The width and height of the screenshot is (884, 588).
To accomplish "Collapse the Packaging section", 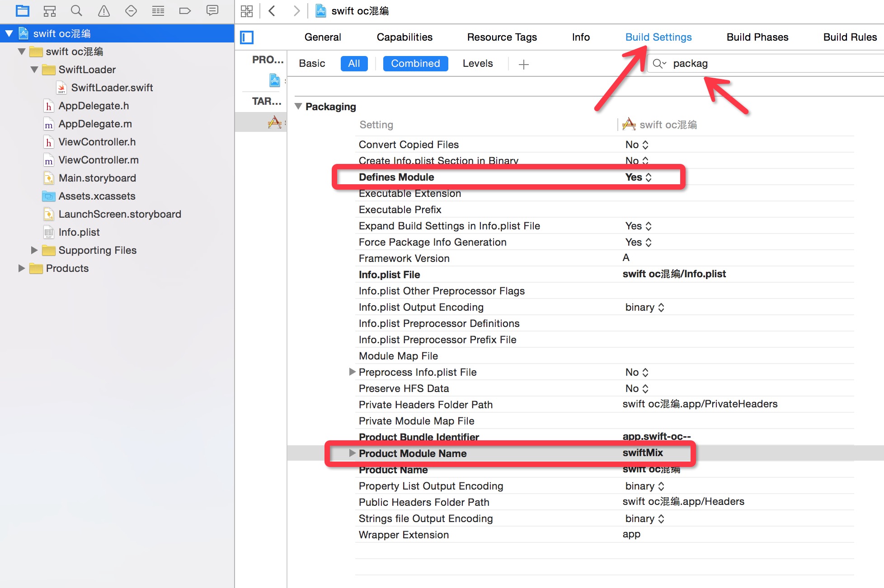I will tap(298, 107).
